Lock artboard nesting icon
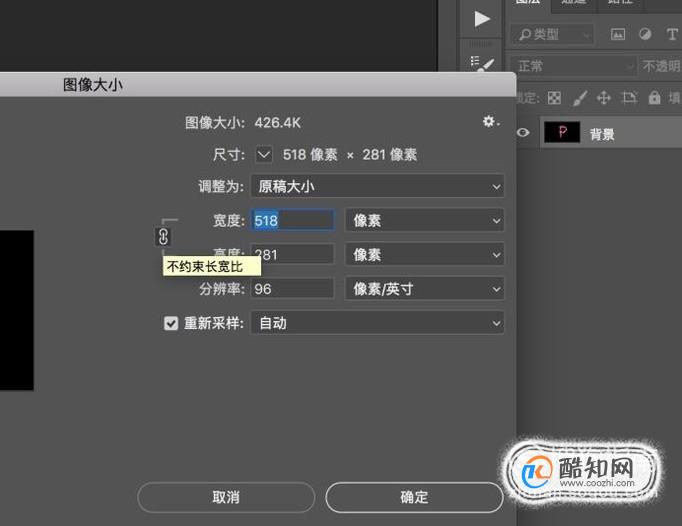 [x=629, y=98]
